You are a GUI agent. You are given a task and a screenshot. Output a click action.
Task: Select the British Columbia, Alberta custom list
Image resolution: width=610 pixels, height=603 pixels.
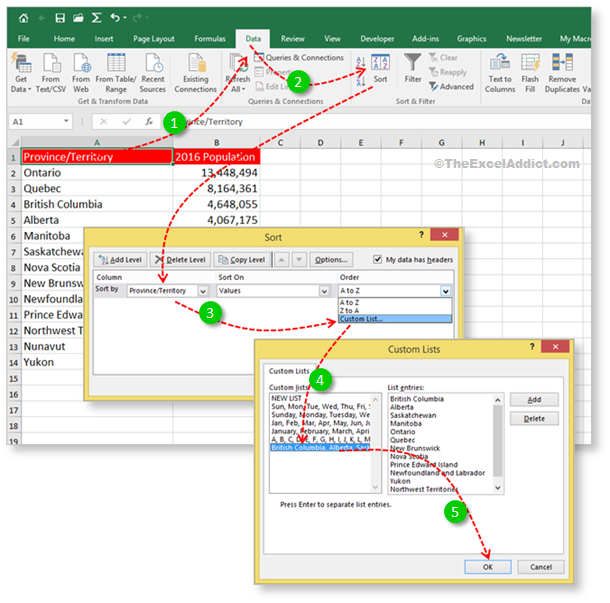tap(320, 447)
